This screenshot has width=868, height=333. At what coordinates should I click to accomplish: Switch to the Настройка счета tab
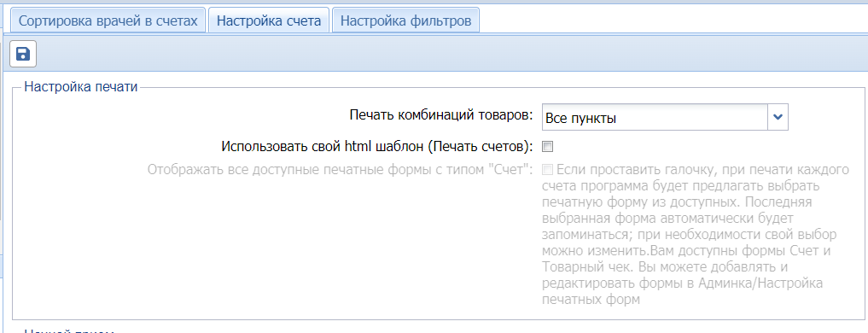[269, 21]
